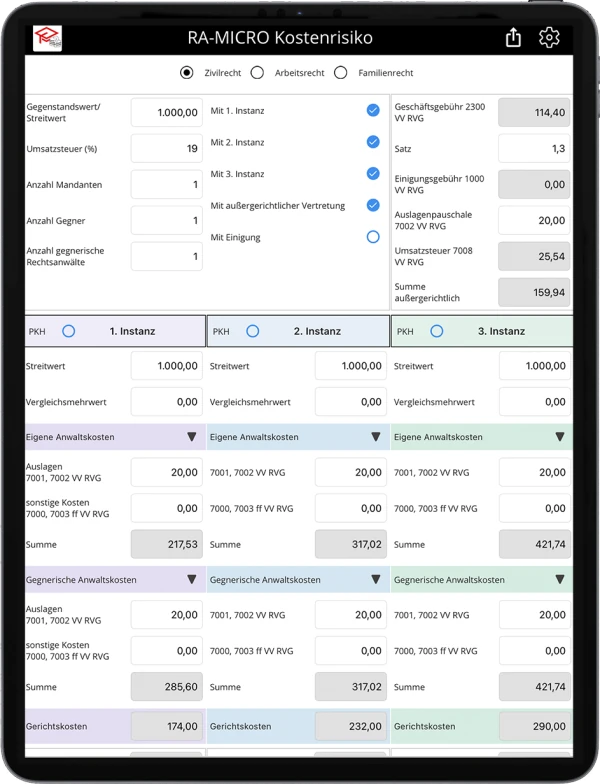Collapse Gegnerische Anwaltskosten in 3. Instanz column

(560, 580)
